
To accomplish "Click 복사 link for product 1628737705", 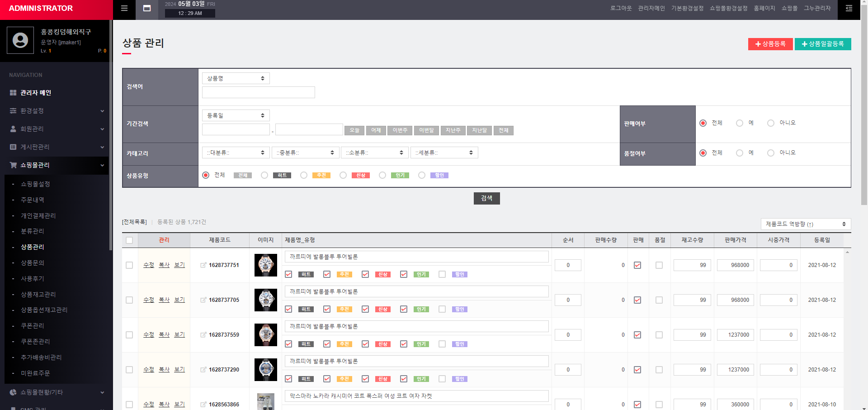I will (x=164, y=300).
